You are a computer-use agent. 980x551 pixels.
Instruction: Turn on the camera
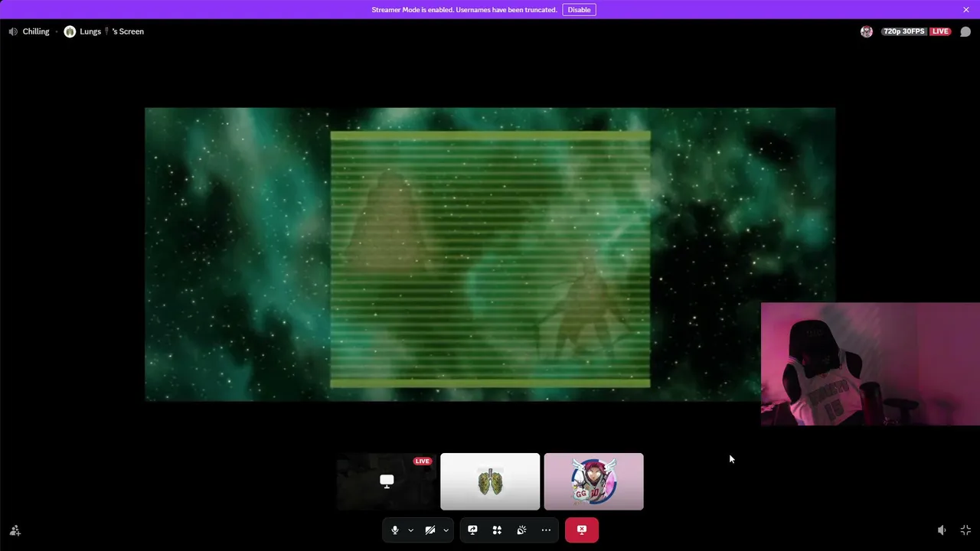(x=430, y=530)
